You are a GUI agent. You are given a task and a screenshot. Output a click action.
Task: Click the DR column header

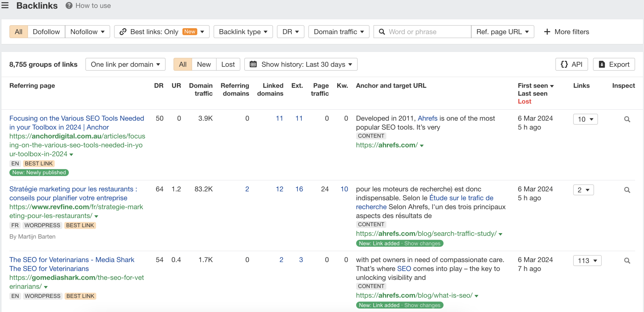tap(159, 86)
